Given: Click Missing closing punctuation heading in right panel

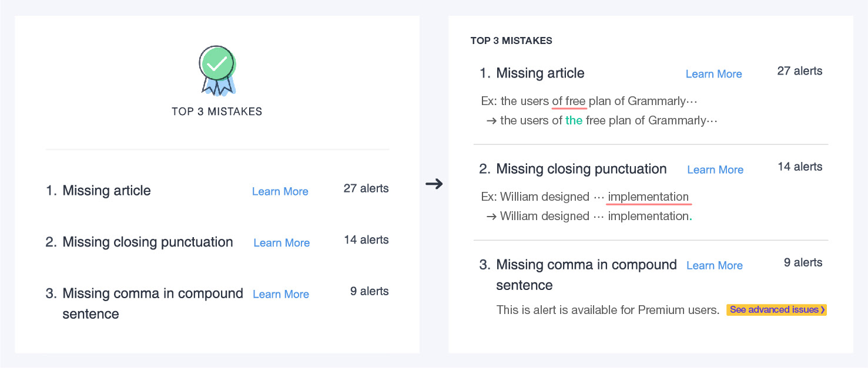Looking at the screenshot, I should tap(581, 169).
